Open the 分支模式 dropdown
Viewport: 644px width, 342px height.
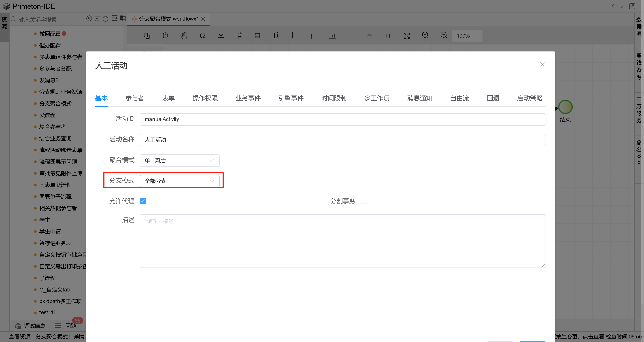tap(179, 181)
